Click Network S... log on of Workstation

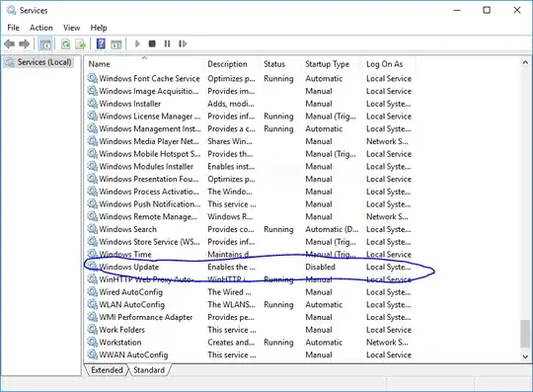387,342
